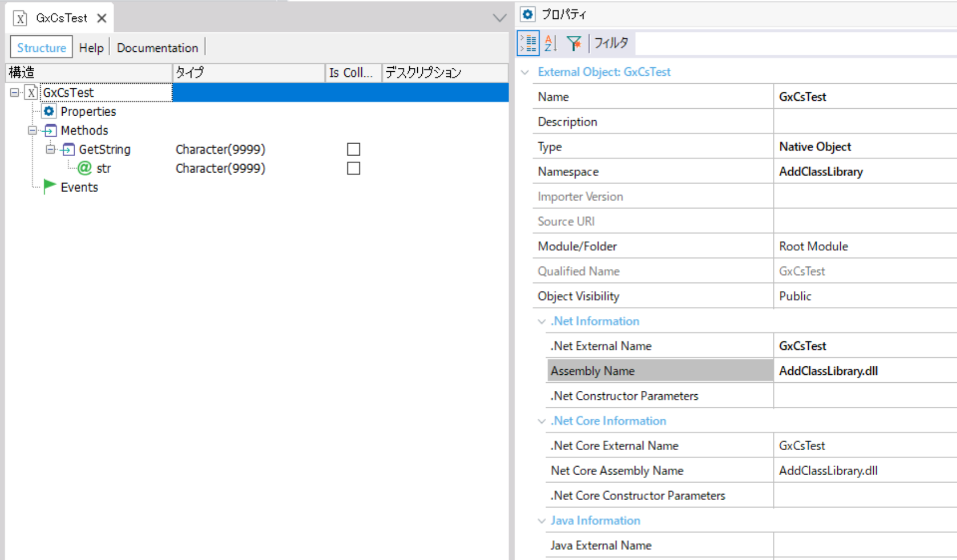Click the green Events flag icon
The width and height of the screenshot is (957, 560).
click(x=50, y=186)
